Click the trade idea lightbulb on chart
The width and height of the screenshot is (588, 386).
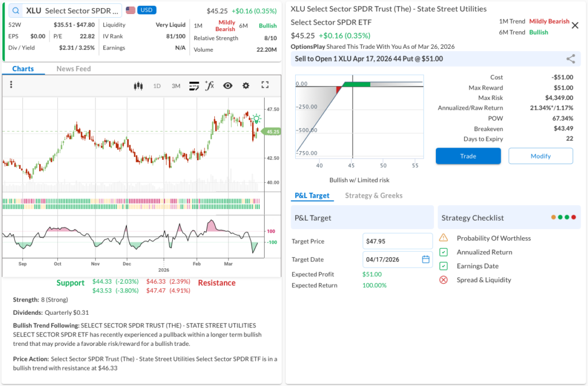256,119
